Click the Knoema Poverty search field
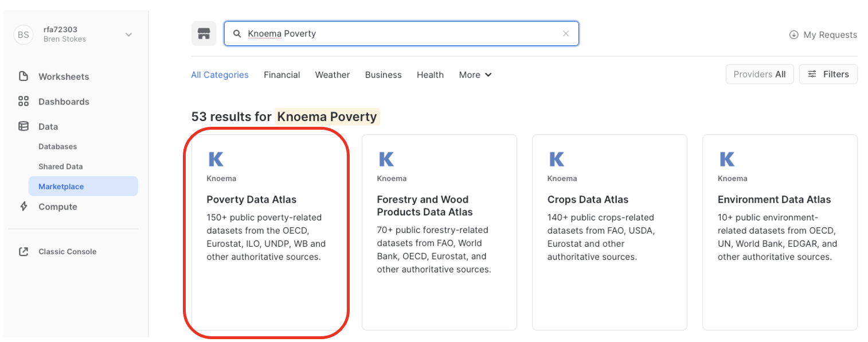This screenshot has height=342, width=868. tap(401, 34)
